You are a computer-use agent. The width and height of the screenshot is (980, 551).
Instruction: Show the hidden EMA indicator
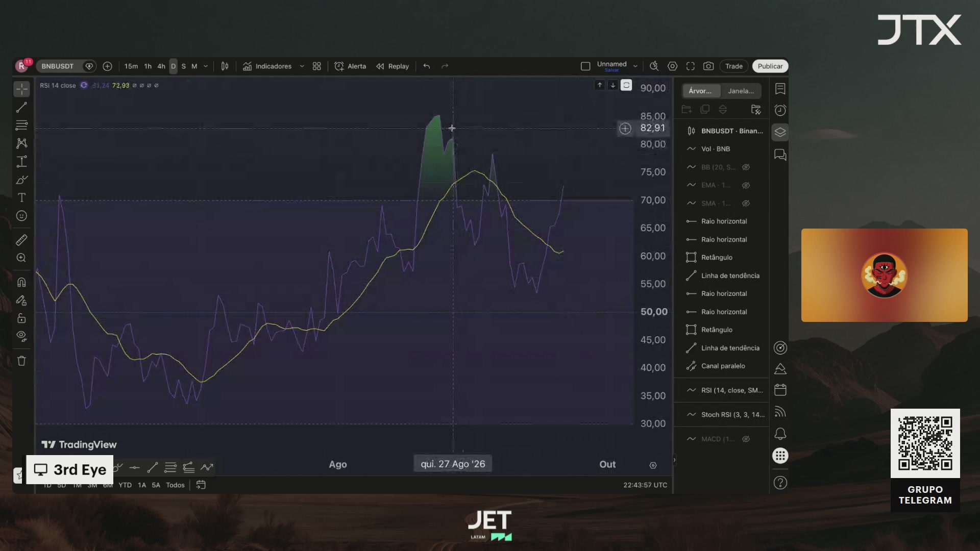tap(746, 185)
